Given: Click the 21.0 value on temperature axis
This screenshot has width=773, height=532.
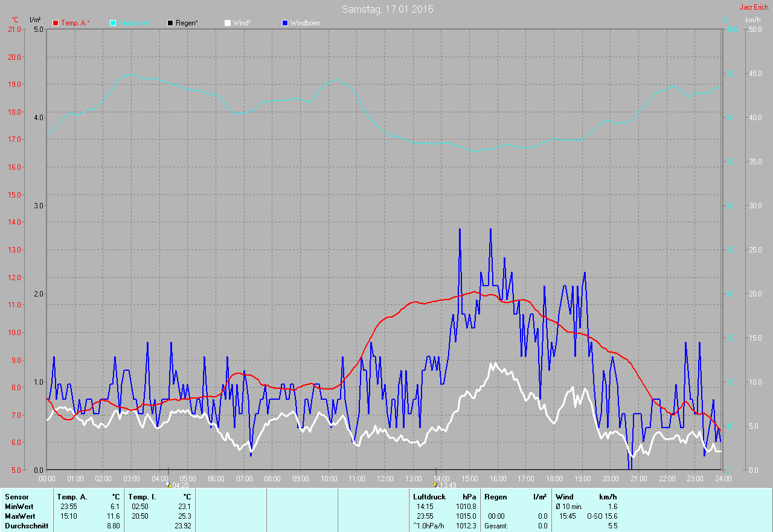Looking at the screenshot, I should [14, 30].
